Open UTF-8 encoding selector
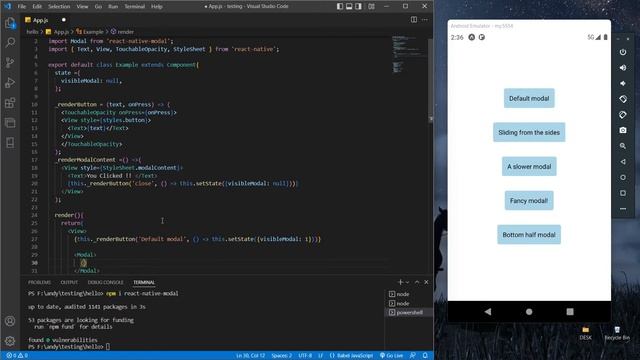Screen dimensions: 640x360 (305, 356)
